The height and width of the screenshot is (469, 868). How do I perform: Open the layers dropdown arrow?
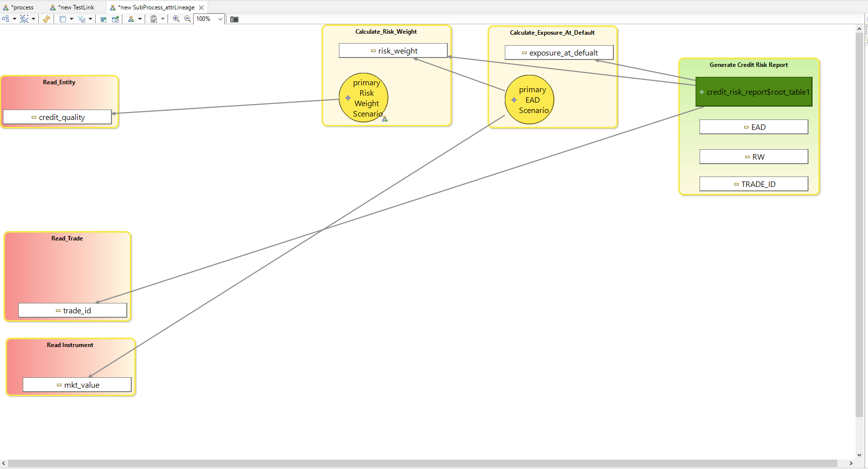tap(71, 19)
